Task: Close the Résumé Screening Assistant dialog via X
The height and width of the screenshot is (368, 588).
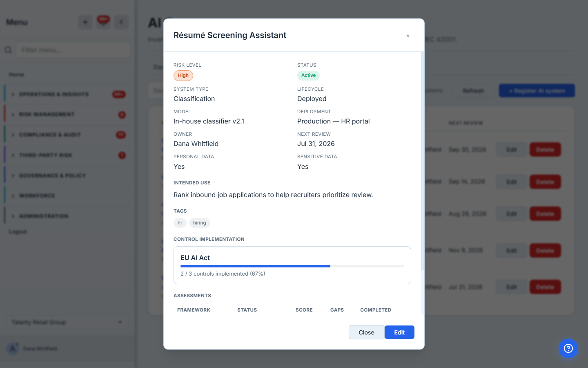Action: [408, 36]
